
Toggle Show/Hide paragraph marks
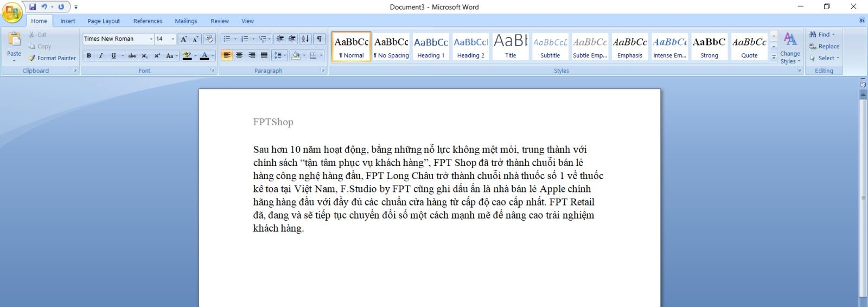(320, 39)
